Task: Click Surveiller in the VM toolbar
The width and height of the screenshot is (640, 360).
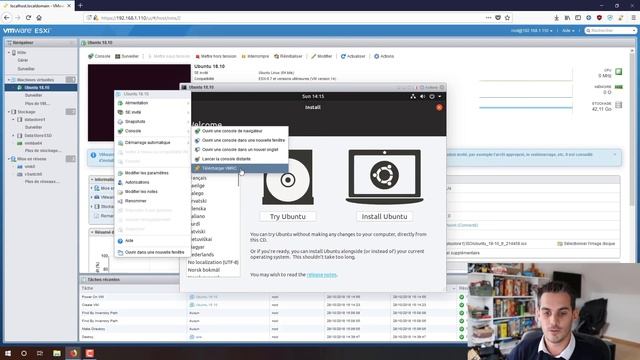Action: [x=127, y=56]
